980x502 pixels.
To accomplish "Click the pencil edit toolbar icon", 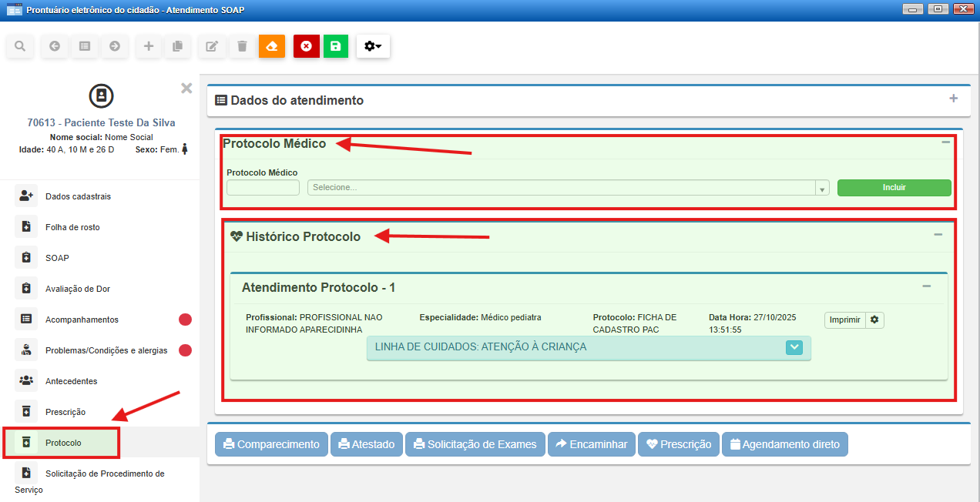I will click(x=212, y=46).
